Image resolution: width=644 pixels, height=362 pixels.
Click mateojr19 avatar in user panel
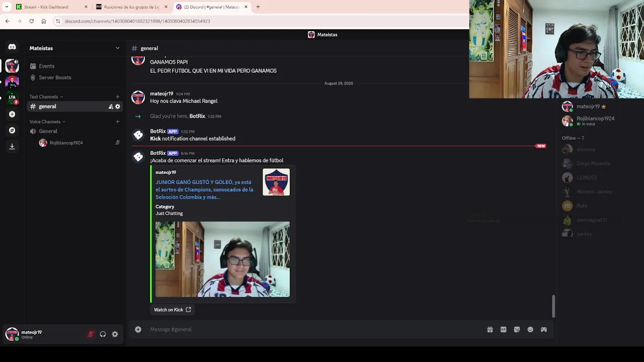pyautogui.click(x=12, y=334)
